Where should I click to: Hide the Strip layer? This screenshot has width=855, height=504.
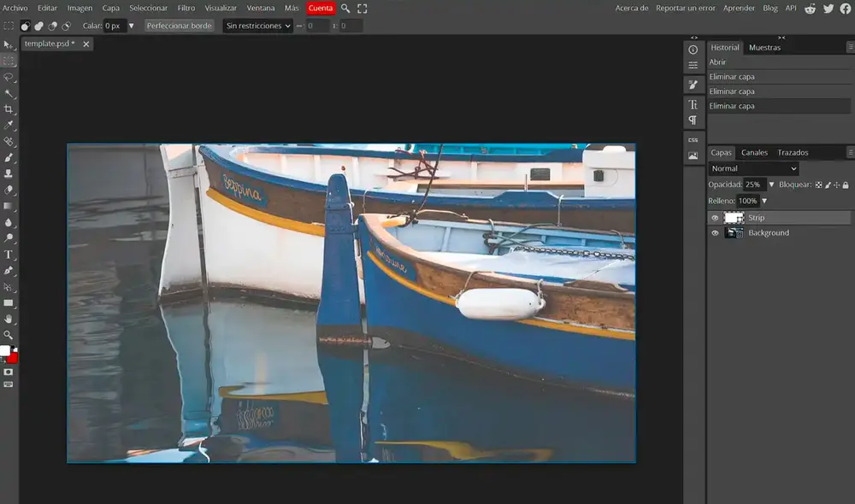pyautogui.click(x=715, y=218)
